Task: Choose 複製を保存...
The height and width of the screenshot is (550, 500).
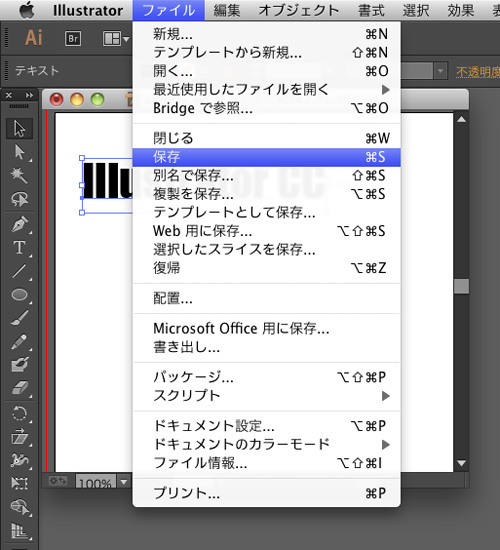Action: tap(266, 194)
